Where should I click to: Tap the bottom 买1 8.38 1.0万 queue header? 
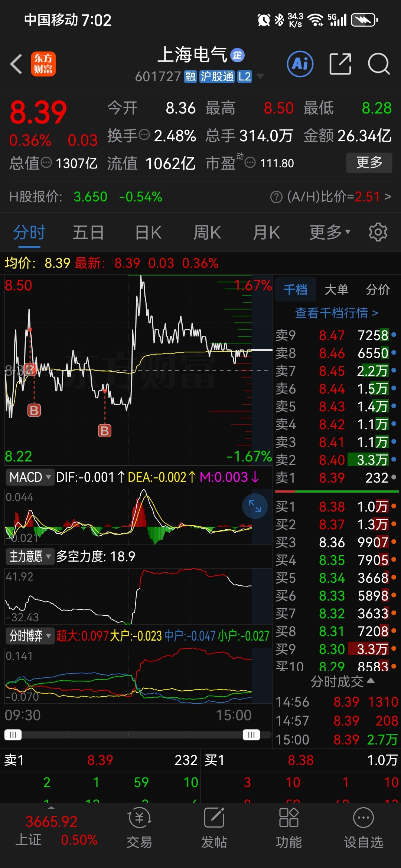click(x=301, y=760)
